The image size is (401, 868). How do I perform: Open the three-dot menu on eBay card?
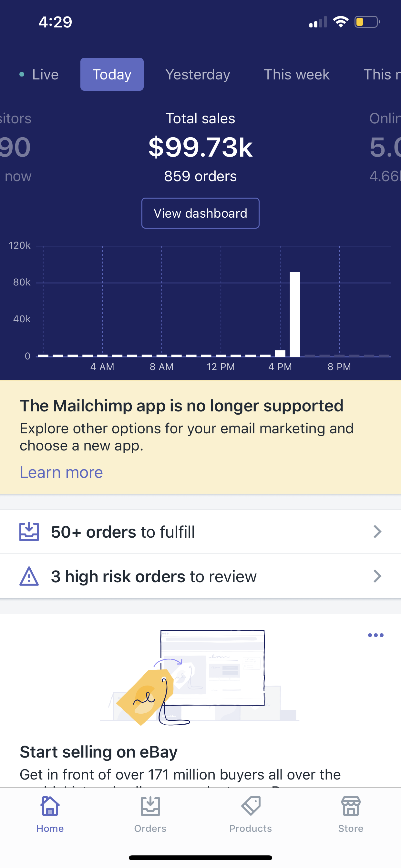[x=375, y=635]
